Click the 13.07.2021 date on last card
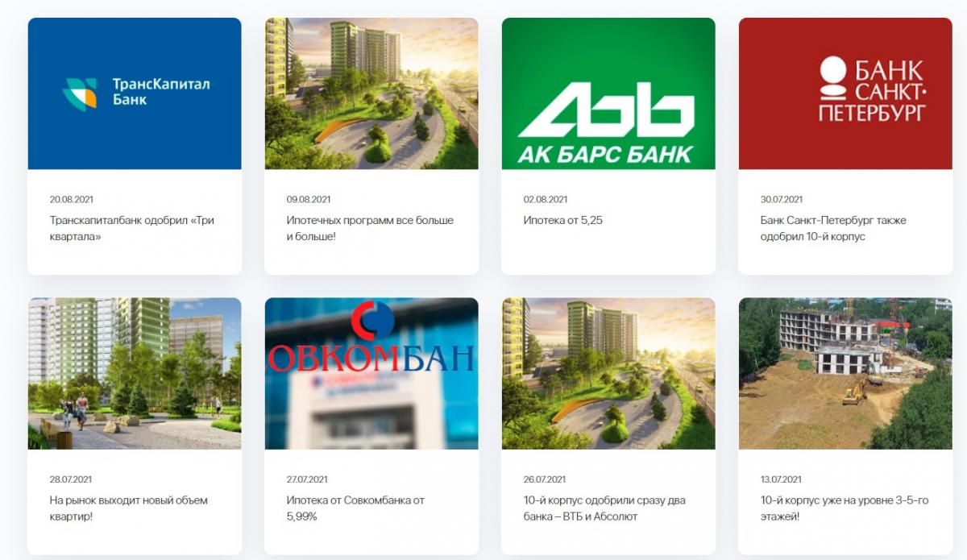Image resolution: width=967 pixels, height=560 pixels. (x=781, y=479)
